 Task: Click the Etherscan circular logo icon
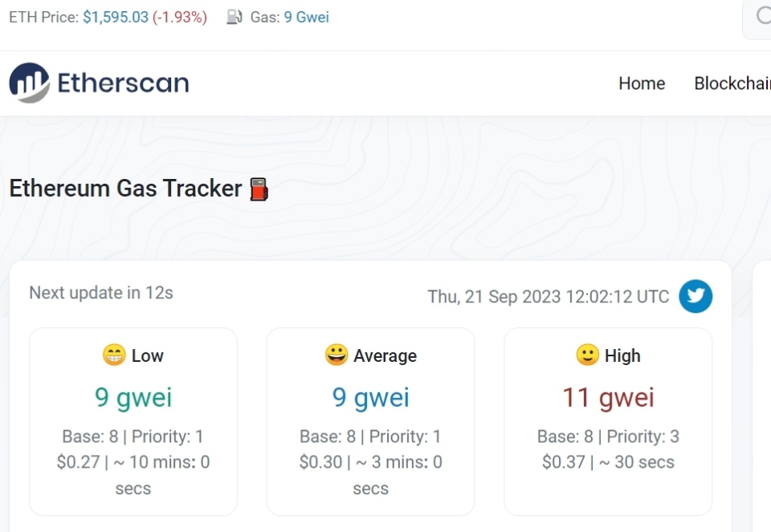click(x=29, y=83)
